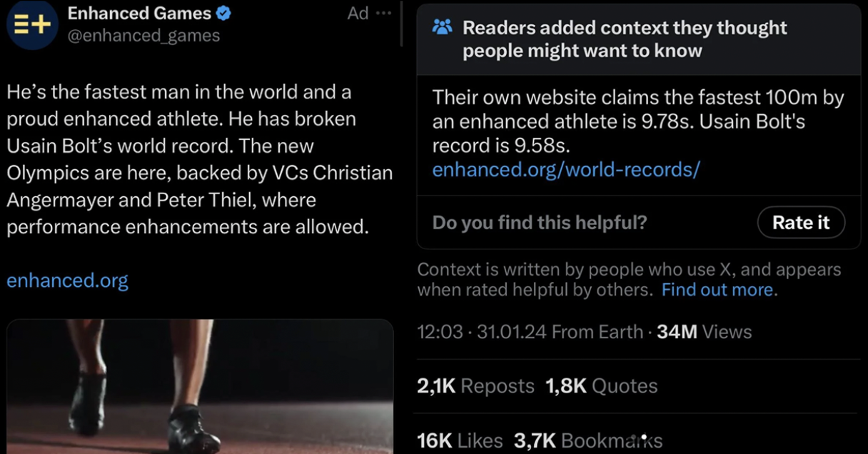This screenshot has width=868, height=454.
Task: Click the blue verified badge
Action: (x=224, y=14)
